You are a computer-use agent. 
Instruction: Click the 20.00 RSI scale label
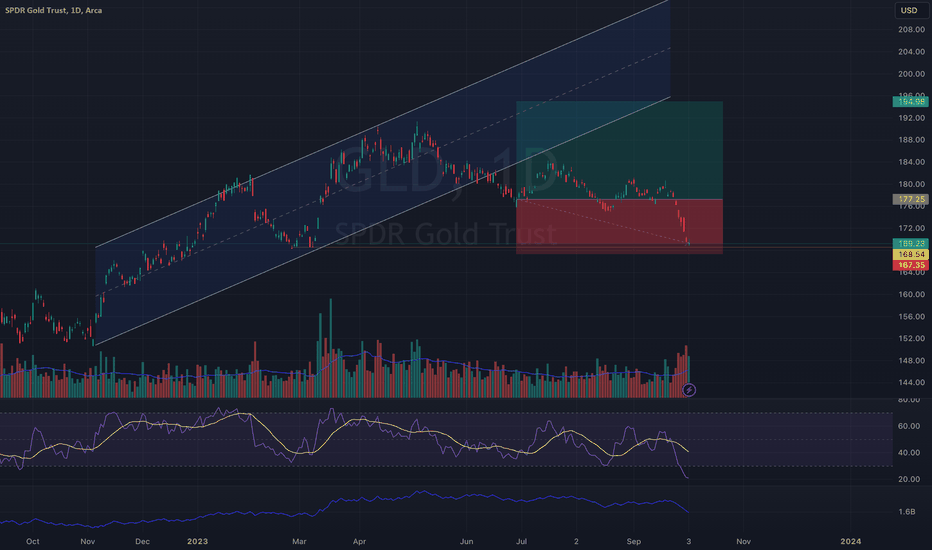point(909,479)
